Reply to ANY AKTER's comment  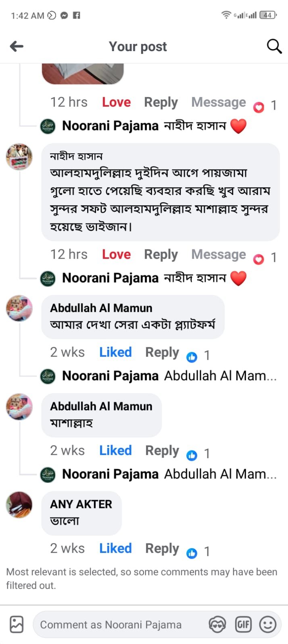pos(162,548)
